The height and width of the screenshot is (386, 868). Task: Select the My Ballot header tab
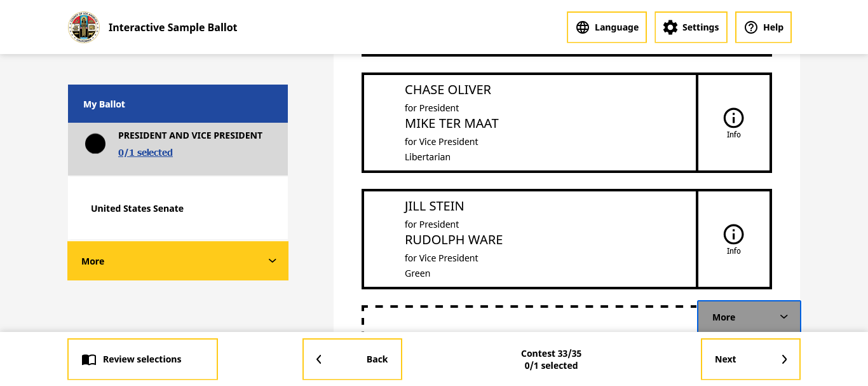[177, 104]
